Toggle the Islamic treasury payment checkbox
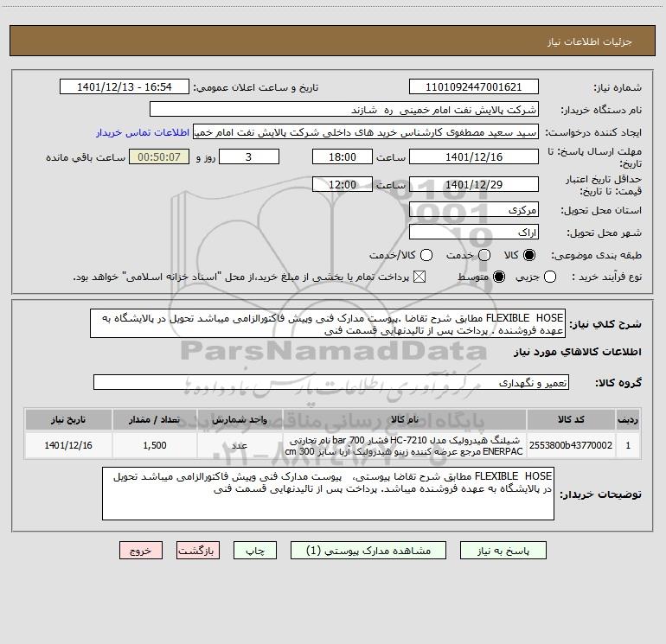 click(419, 277)
